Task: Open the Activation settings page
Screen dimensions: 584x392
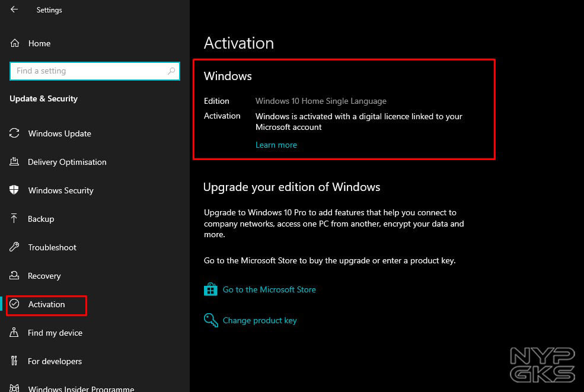Action: tap(46, 304)
